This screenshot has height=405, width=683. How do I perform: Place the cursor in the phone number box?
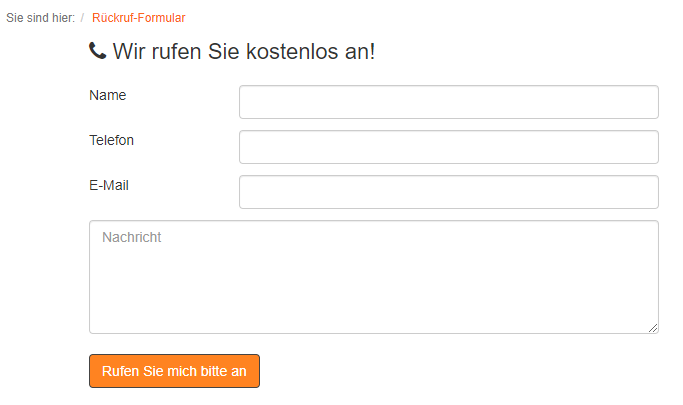click(449, 147)
